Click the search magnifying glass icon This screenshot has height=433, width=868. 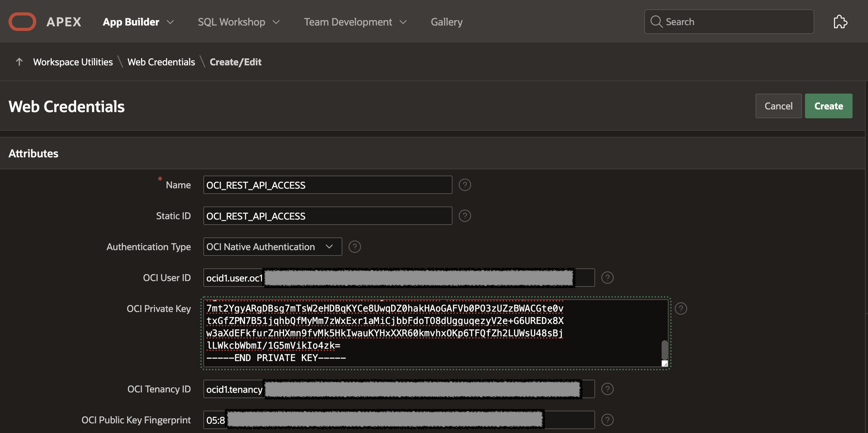click(656, 22)
